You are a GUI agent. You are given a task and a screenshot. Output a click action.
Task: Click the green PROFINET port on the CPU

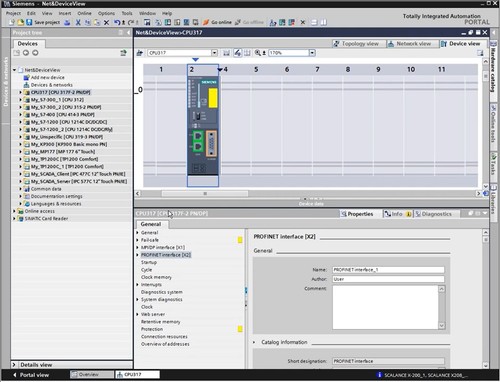pos(198,141)
